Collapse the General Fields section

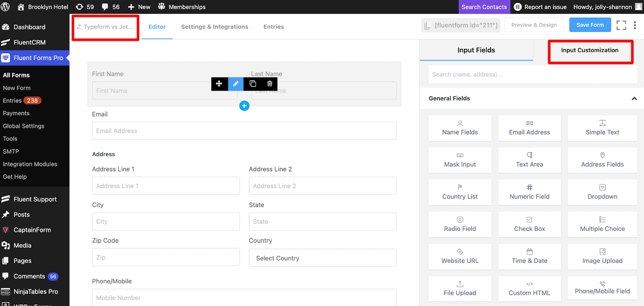634,99
